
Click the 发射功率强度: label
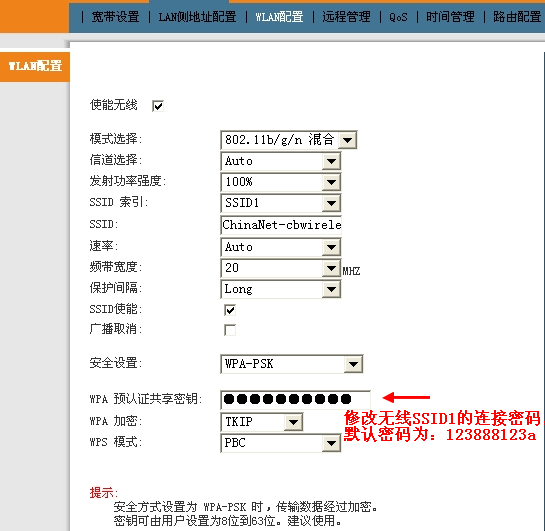pyautogui.click(x=128, y=181)
